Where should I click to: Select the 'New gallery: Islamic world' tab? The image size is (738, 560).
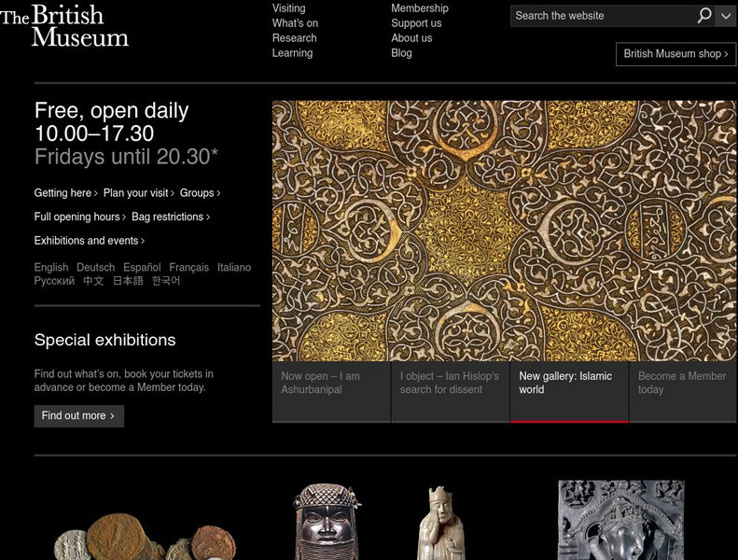pos(569,392)
